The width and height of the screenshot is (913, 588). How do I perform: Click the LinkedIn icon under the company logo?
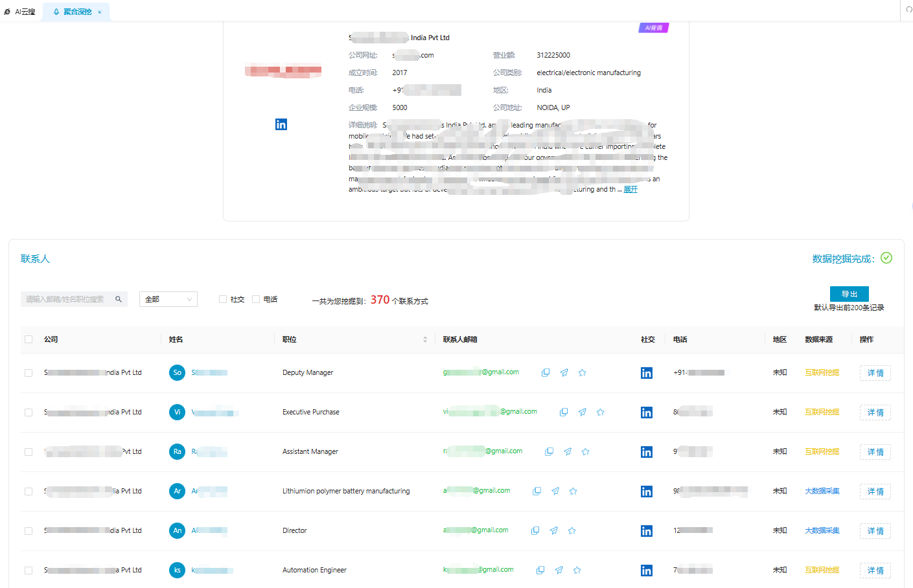281,124
